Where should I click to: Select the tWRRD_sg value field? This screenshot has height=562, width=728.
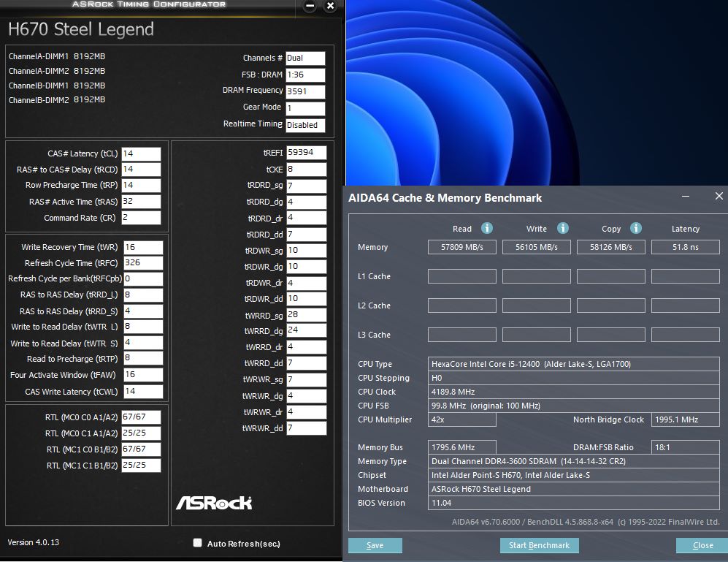[x=307, y=315]
